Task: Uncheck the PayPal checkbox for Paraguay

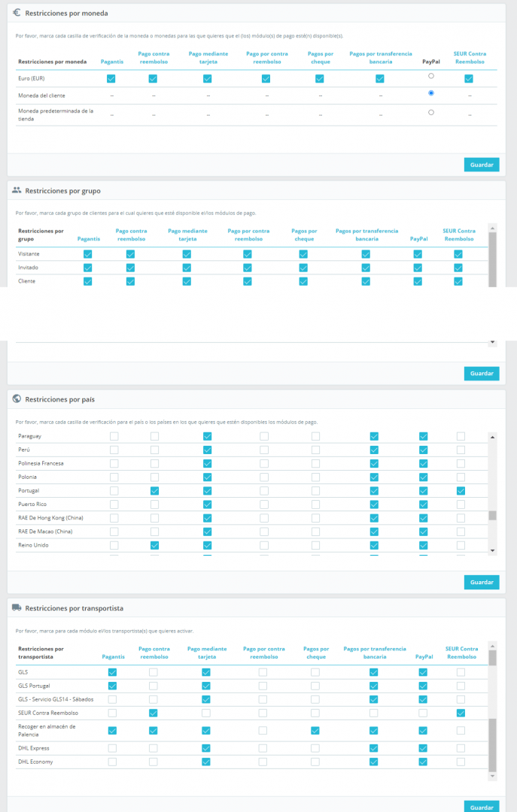Action: pyautogui.click(x=423, y=436)
